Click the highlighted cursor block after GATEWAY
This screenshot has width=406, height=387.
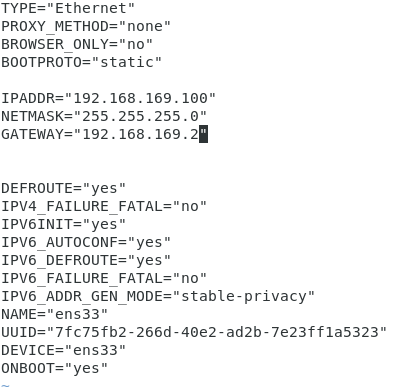pyautogui.click(x=203, y=134)
